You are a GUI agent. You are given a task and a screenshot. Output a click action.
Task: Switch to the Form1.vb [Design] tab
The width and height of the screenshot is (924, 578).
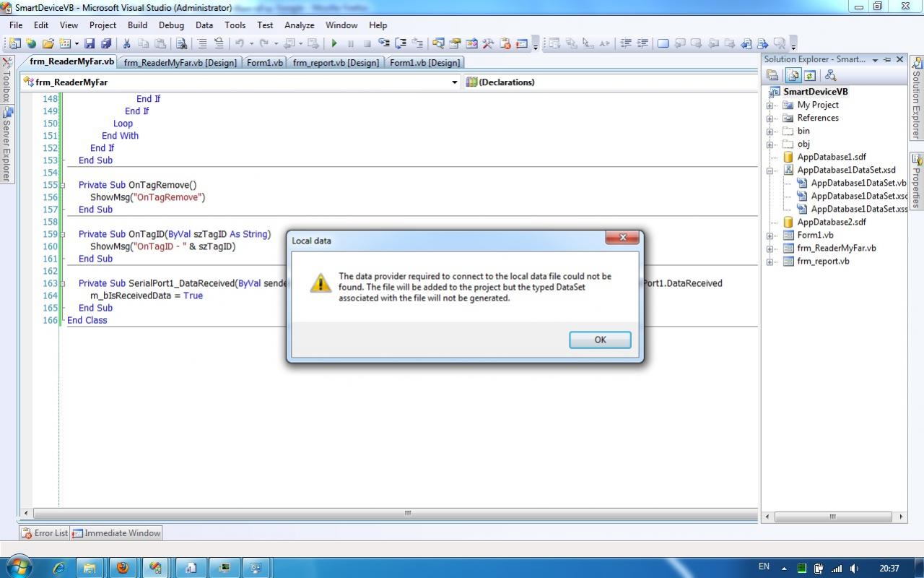[x=424, y=63]
